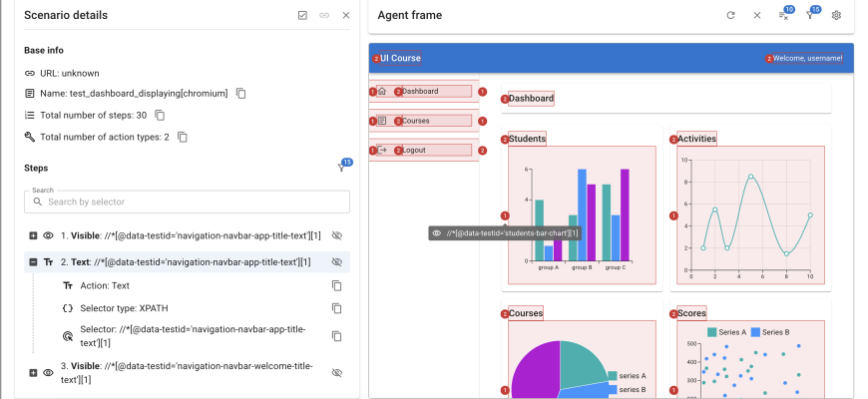868x399 pixels.
Task: Open Dashboard in the sidebar navigation
Action: click(x=420, y=92)
